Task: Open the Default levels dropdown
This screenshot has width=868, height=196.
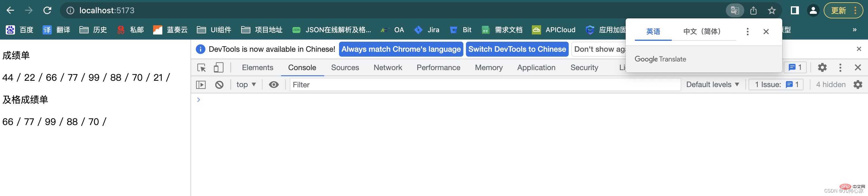Action: click(712, 85)
